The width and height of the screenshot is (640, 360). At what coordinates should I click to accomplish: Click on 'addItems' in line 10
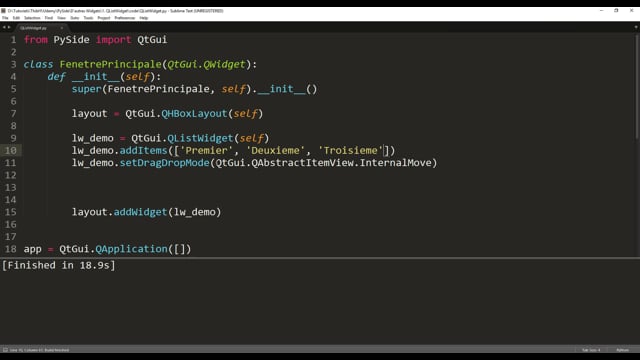coord(143,151)
